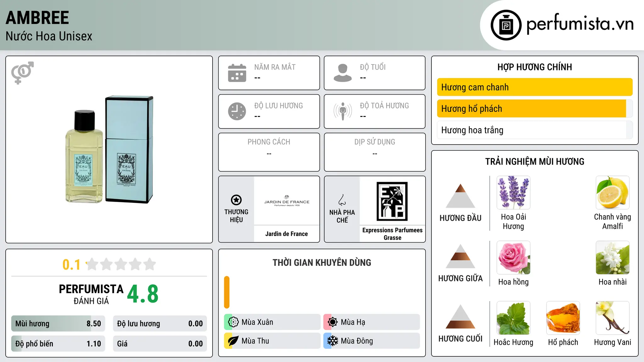Click the Phong cách info box

(x=269, y=152)
